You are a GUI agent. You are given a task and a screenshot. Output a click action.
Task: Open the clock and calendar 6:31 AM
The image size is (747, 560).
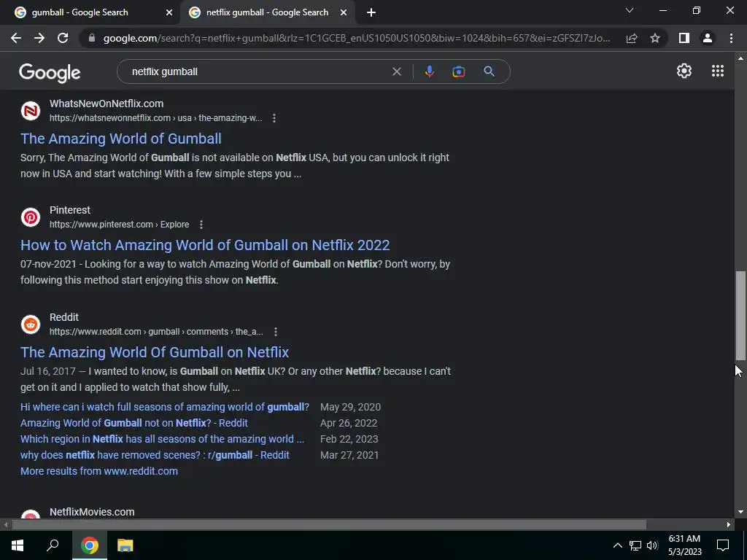(684, 545)
